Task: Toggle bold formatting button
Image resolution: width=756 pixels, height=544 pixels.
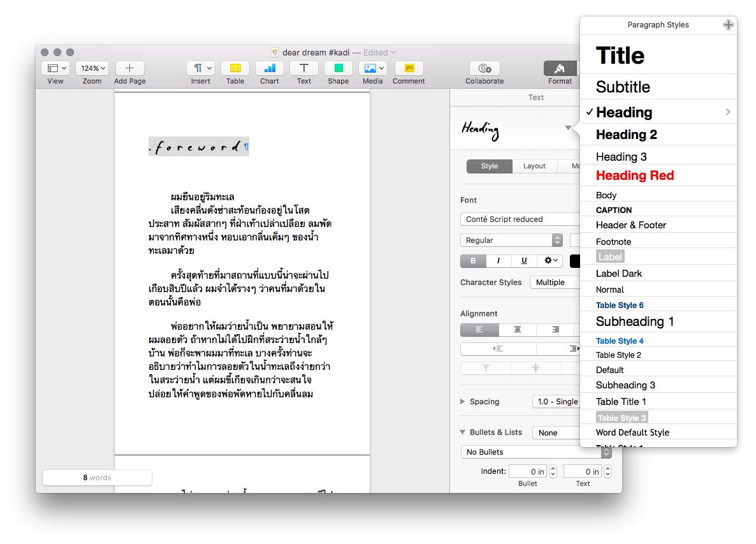Action: pyautogui.click(x=473, y=261)
